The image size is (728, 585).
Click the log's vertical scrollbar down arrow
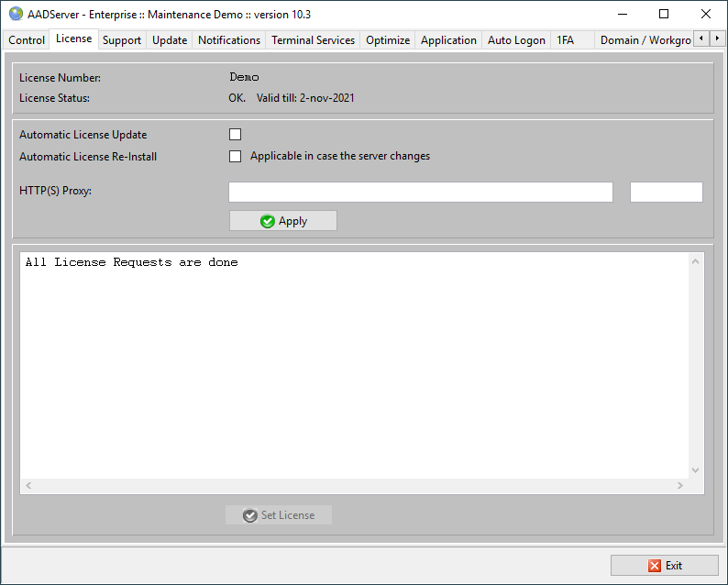point(695,470)
